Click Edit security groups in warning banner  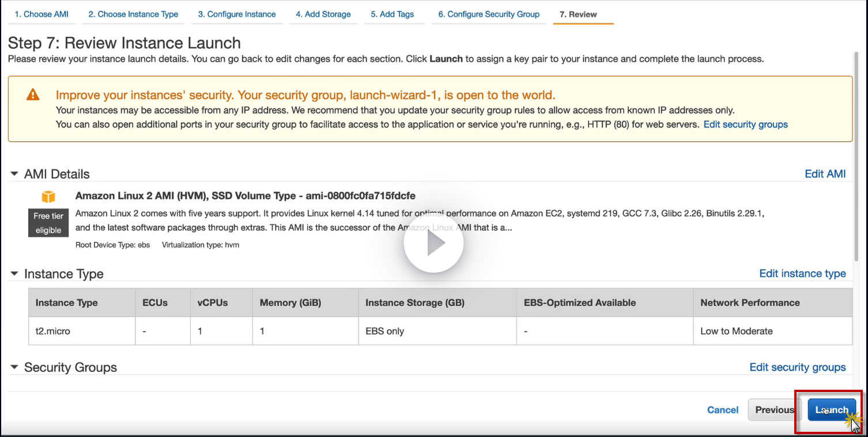coord(745,125)
